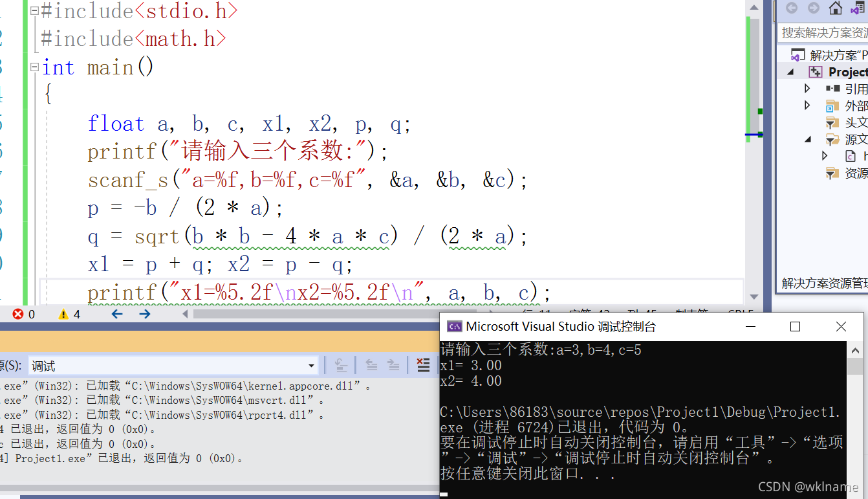Click the Microsoft Visual Studio 调试控制台 title text

coord(561,327)
